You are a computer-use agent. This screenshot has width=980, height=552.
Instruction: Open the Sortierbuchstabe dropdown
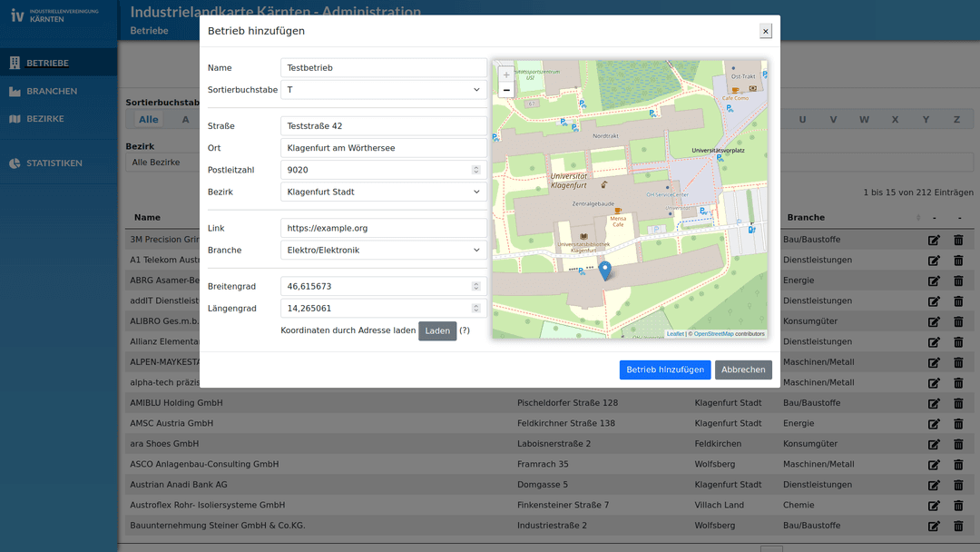click(x=383, y=89)
